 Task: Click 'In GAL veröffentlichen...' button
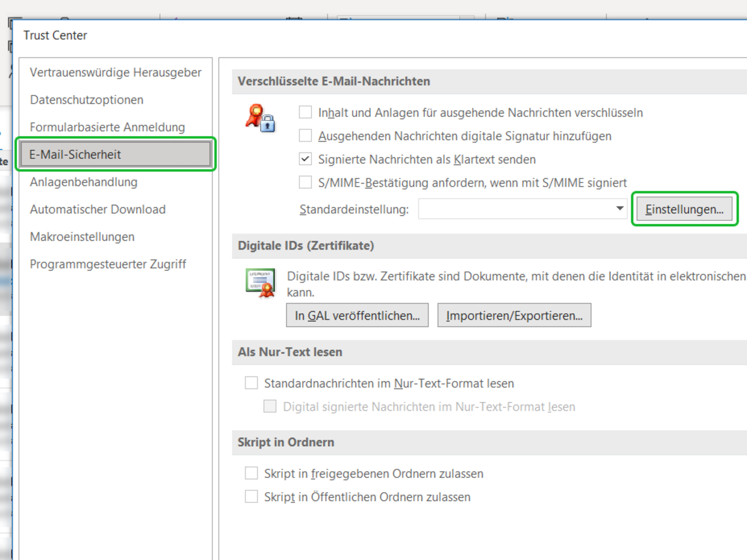(x=357, y=315)
